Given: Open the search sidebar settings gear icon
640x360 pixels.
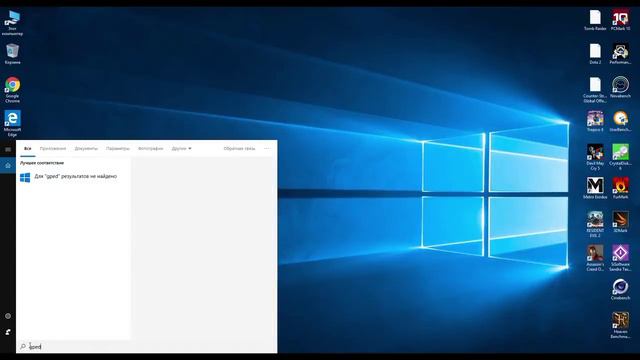Looking at the screenshot, I should click(8, 316).
